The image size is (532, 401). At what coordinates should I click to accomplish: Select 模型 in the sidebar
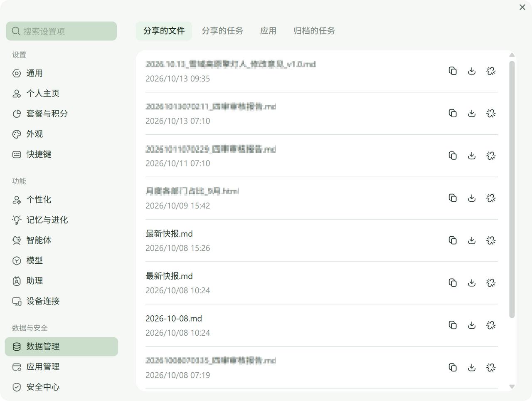62,260
